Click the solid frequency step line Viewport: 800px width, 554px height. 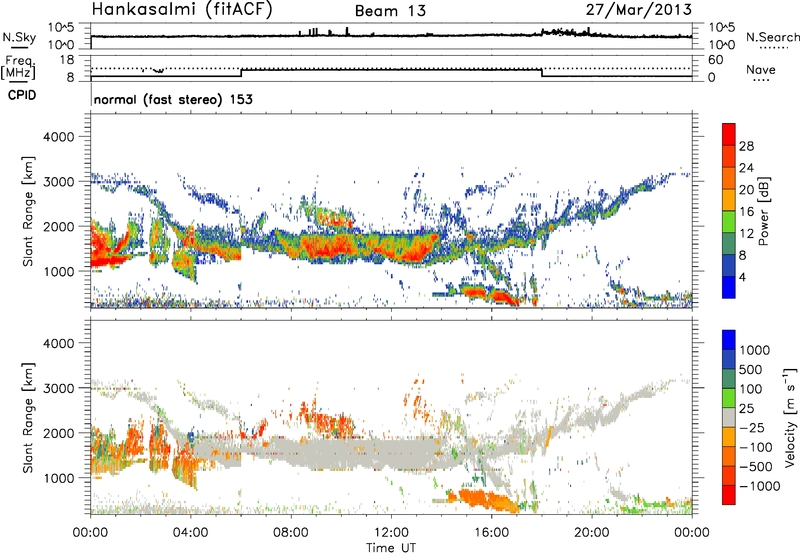(x=391, y=70)
